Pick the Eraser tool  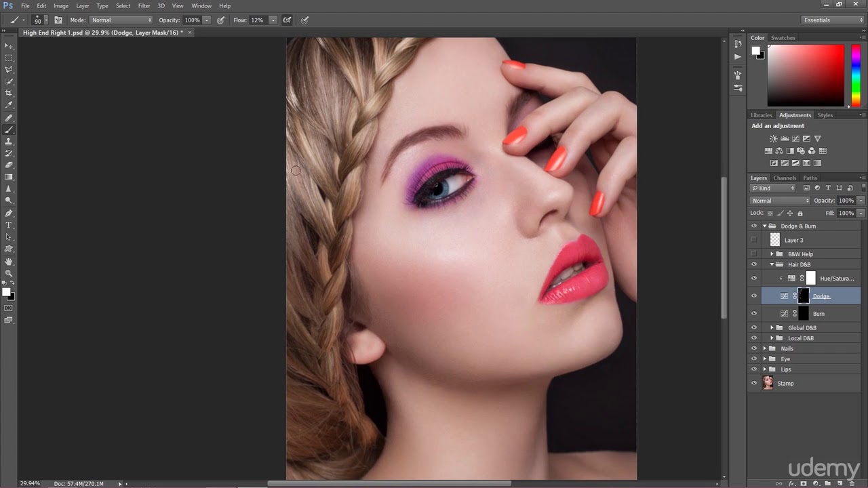pyautogui.click(x=9, y=165)
